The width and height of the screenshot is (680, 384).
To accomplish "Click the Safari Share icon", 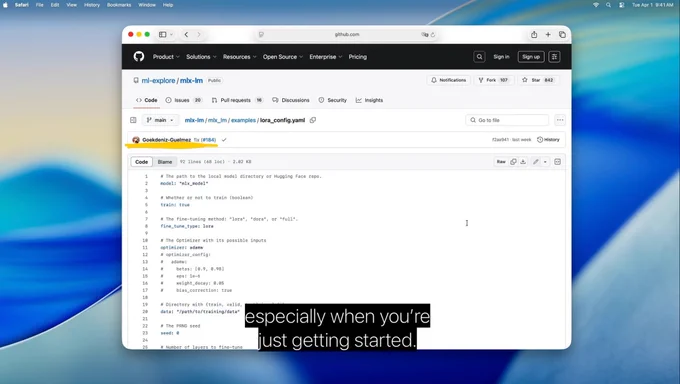I will (534, 34).
